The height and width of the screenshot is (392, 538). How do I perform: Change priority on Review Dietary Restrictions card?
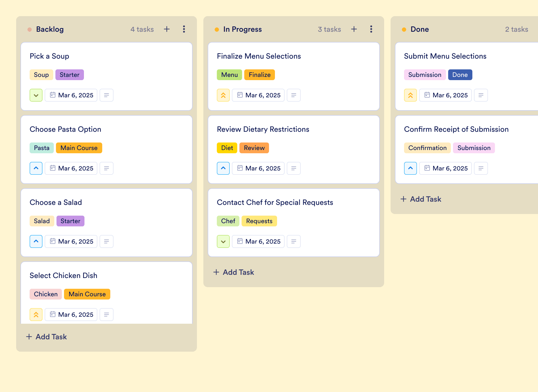click(223, 168)
